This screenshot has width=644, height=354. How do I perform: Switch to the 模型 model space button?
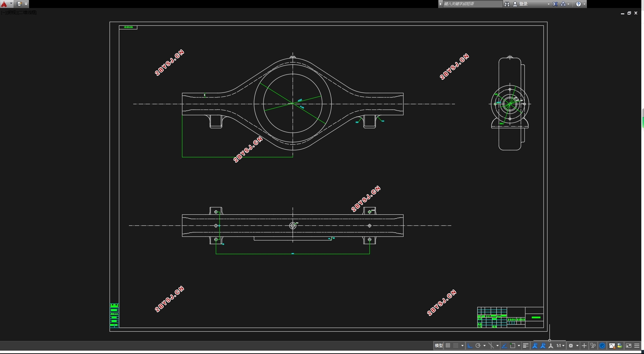pos(439,346)
